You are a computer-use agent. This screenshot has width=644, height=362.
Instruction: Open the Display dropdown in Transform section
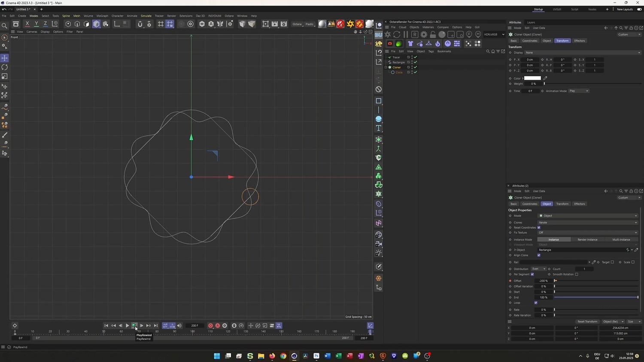click(x=583, y=53)
